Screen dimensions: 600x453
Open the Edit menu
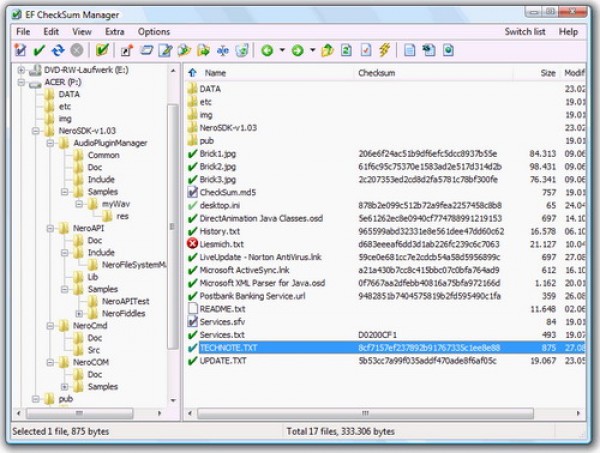[x=51, y=31]
